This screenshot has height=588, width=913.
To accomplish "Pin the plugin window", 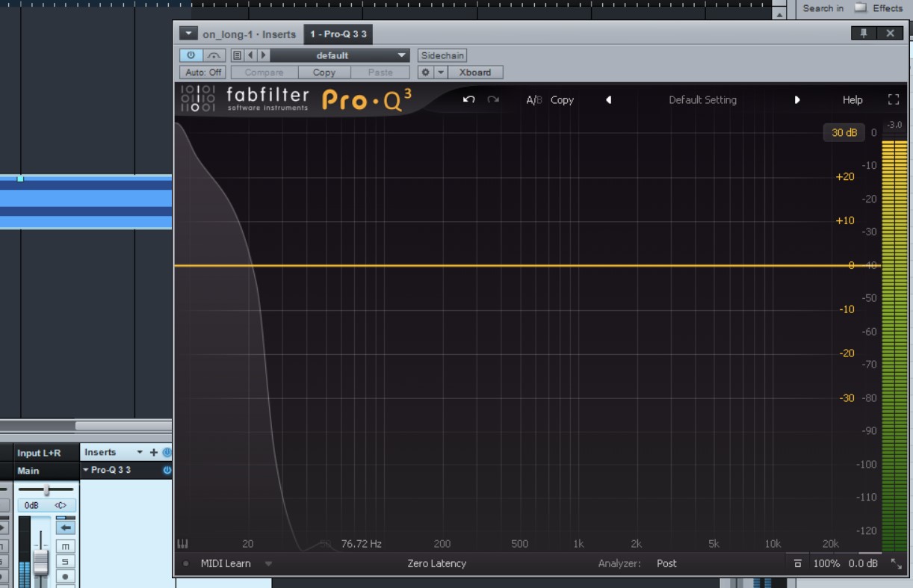I will tap(864, 33).
